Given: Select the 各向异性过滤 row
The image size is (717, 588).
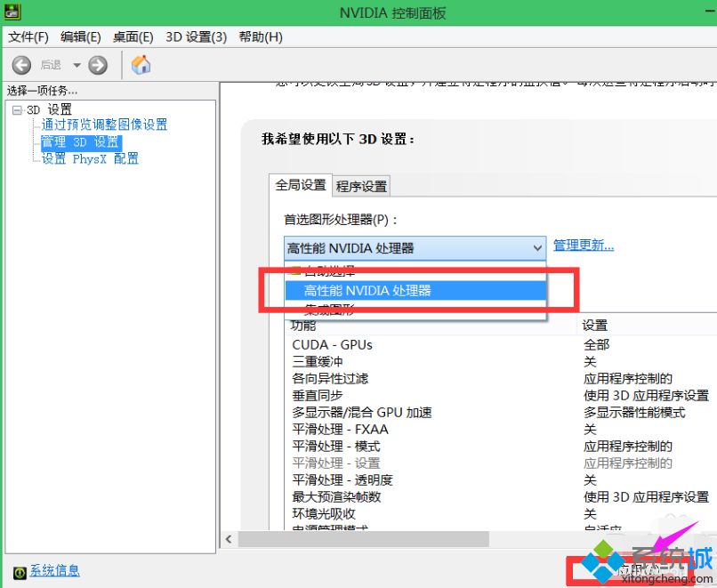Looking at the screenshot, I should [x=500, y=379].
